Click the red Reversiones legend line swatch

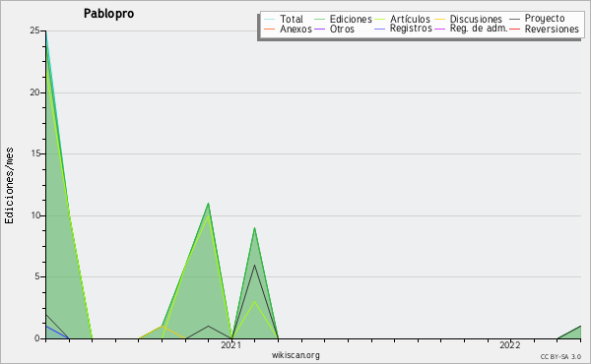(x=514, y=29)
